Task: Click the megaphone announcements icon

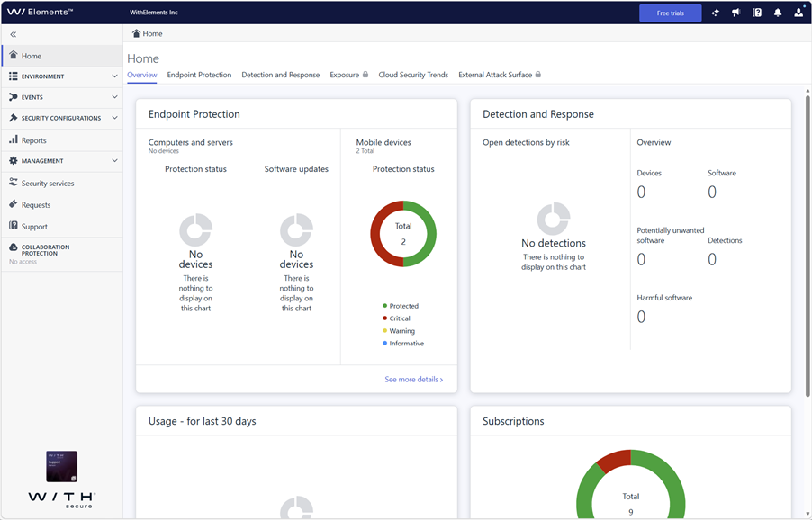Action: [x=735, y=13]
